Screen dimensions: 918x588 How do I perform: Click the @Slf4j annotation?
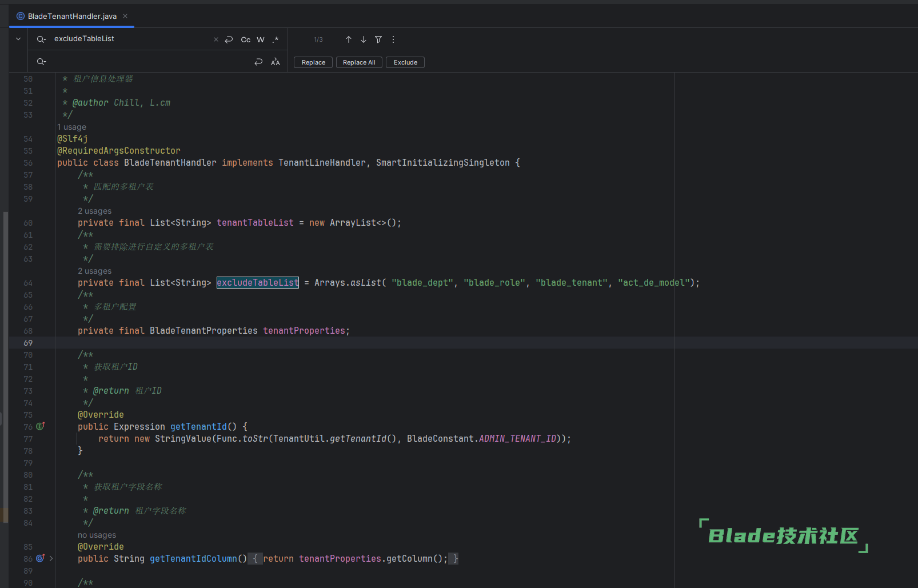pos(73,139)
